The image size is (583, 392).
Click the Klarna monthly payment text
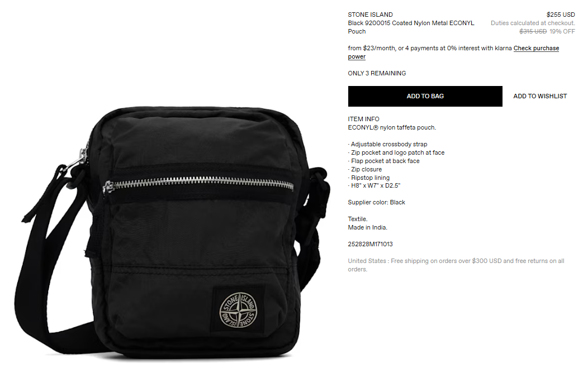430,49
